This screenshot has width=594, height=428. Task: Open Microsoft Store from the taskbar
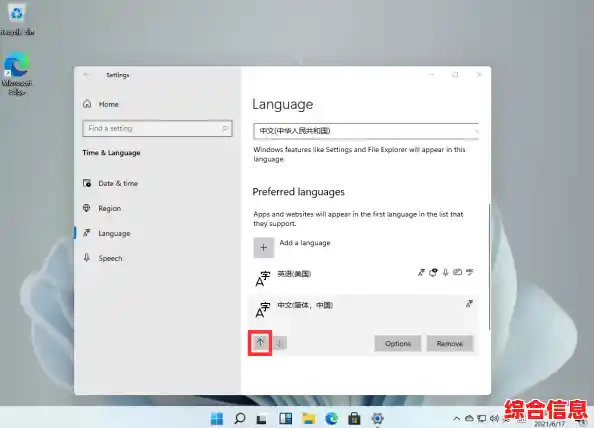(x=355, y=419)
